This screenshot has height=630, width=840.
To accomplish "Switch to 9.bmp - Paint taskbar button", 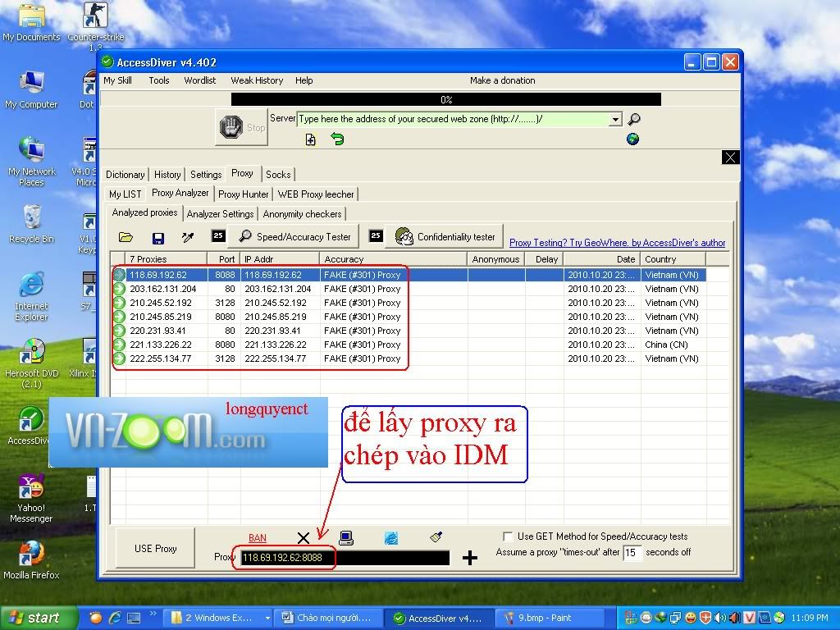I will coord(550,619).
